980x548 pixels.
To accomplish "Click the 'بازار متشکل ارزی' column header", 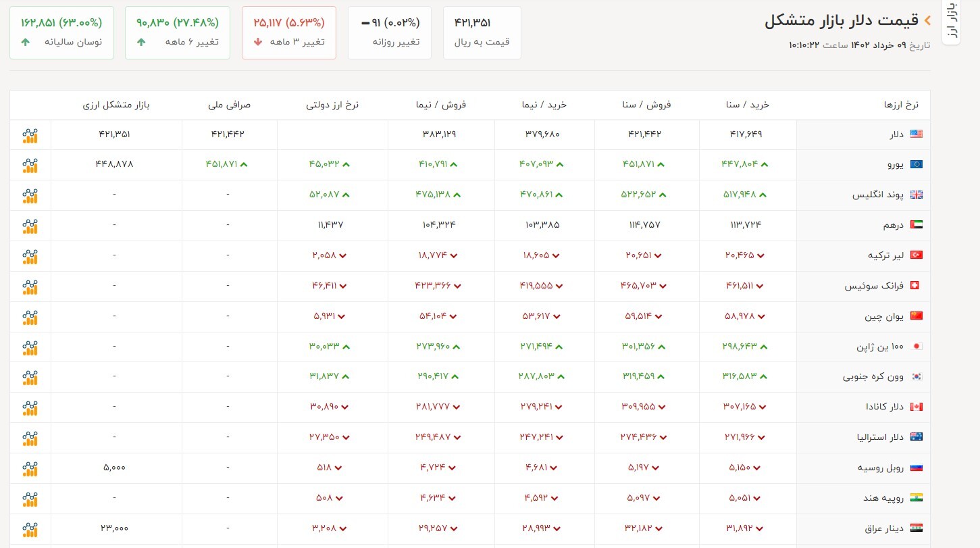I will pos(115,105).
